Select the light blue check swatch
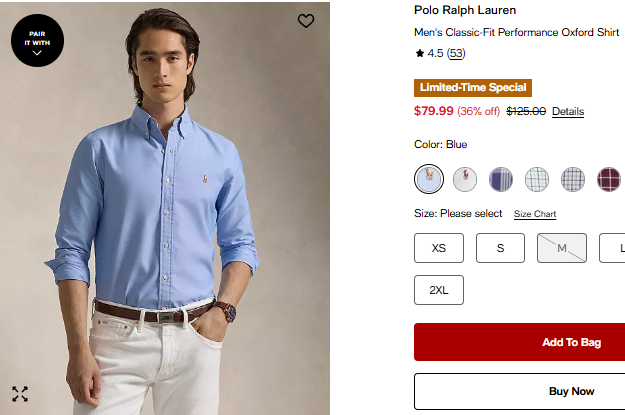Image resolution: width=625 pixels, height=415 pixels. 537,179
